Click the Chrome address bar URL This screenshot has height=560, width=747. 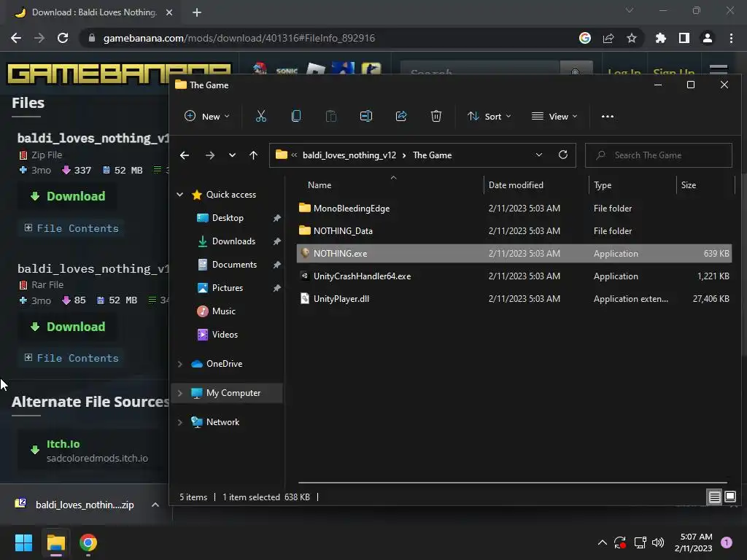(x=239, y=38)
